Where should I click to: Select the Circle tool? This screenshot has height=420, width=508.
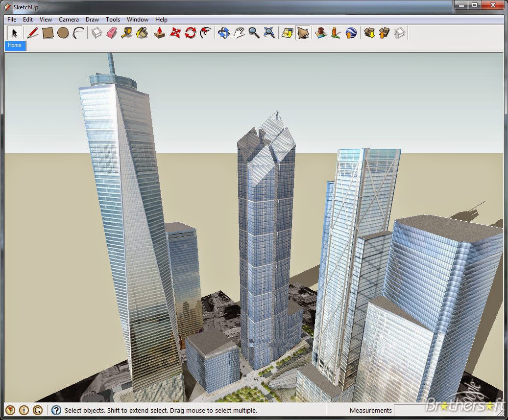click(63, 33)
